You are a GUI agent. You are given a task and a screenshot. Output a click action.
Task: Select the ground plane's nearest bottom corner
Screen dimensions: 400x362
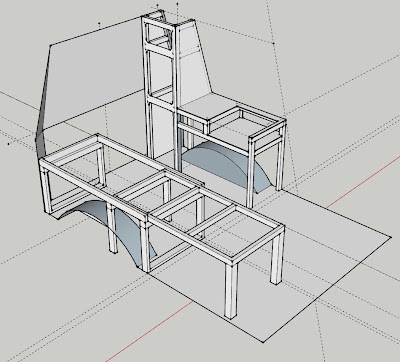point(263,342)
